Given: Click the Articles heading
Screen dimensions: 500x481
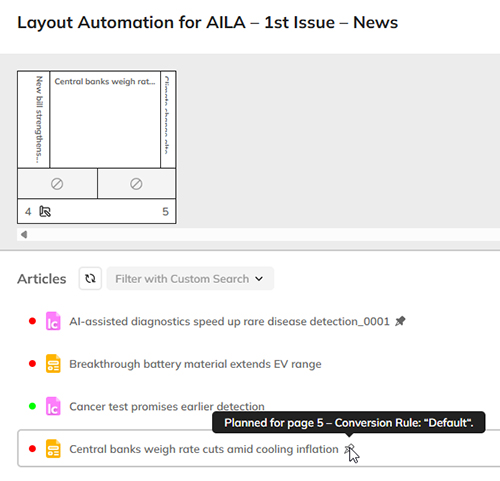Looking at the screenshot, I should (x=42, y=279).
